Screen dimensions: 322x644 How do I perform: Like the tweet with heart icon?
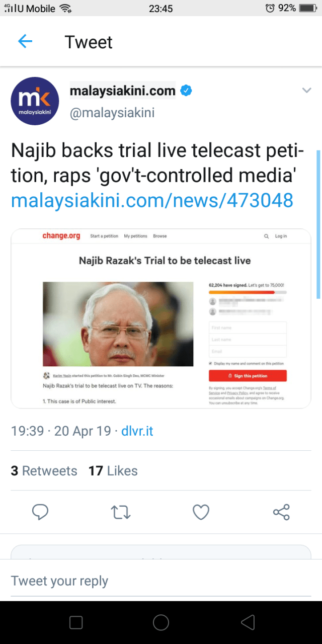click(x=201, y=512)
